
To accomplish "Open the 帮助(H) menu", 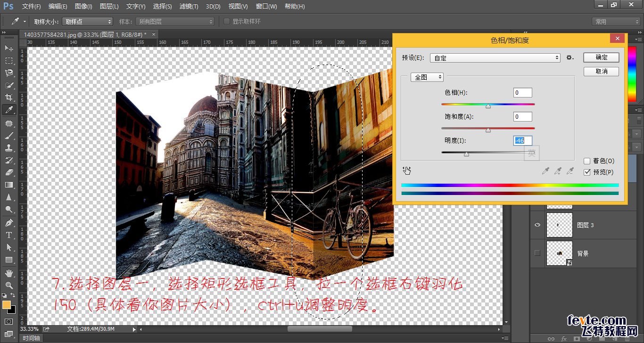I will [295, 7].
